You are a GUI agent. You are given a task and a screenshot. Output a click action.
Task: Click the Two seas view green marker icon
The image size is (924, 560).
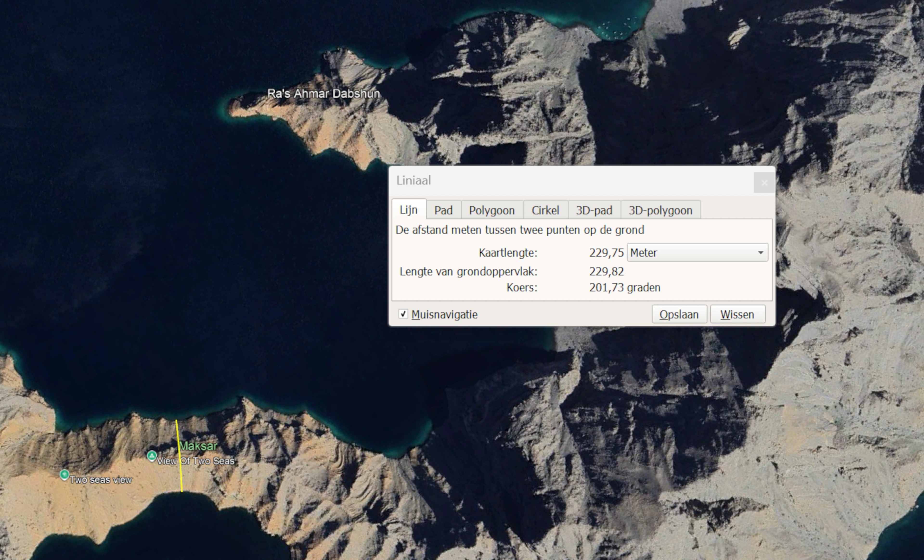click(x=65, y=475)
